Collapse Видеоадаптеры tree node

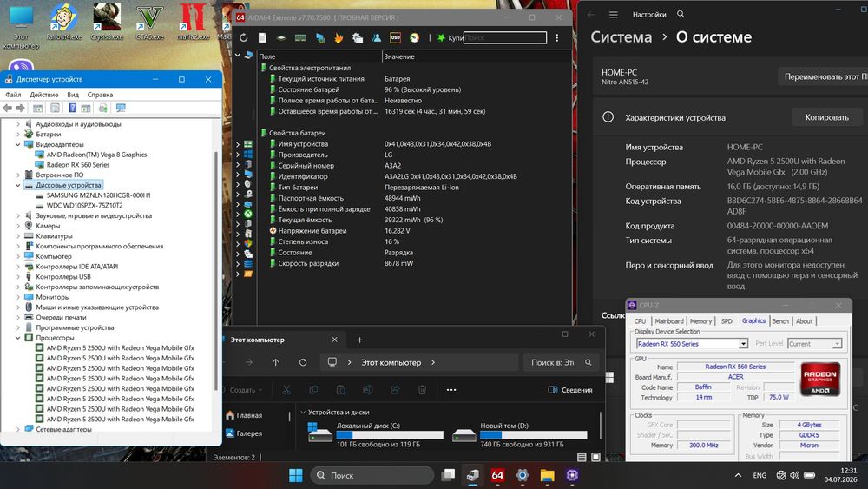point(17,144)
